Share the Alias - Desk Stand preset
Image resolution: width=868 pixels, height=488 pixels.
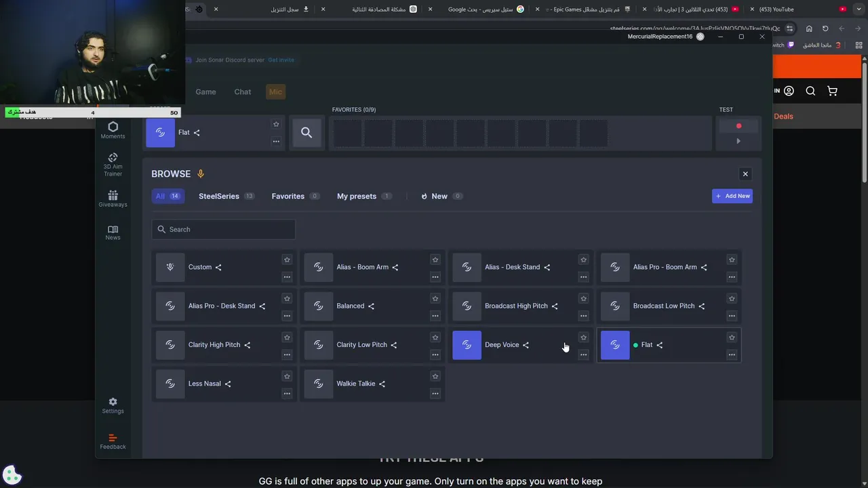547,267
